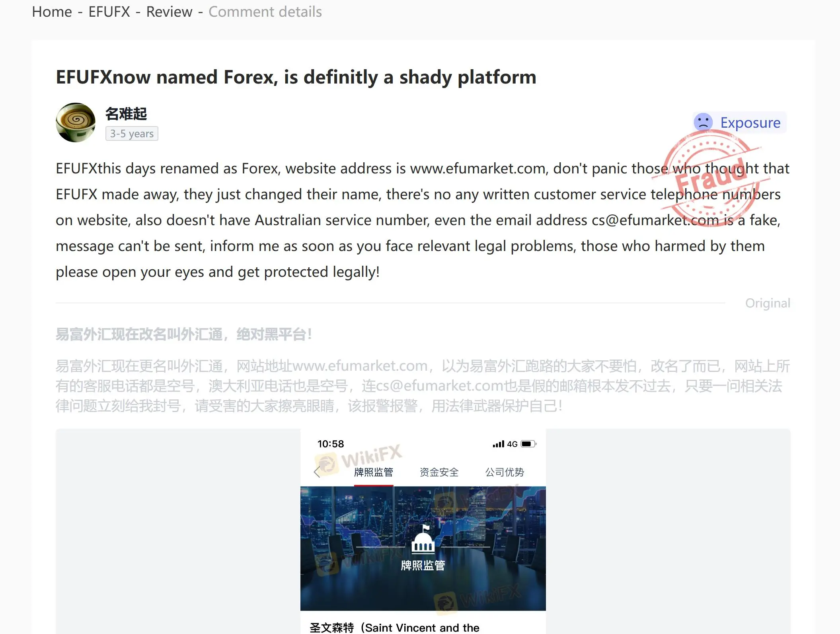Click cs@efumarket.com in Chinese text
Screen dimensions: 840x634
(439, 386)
